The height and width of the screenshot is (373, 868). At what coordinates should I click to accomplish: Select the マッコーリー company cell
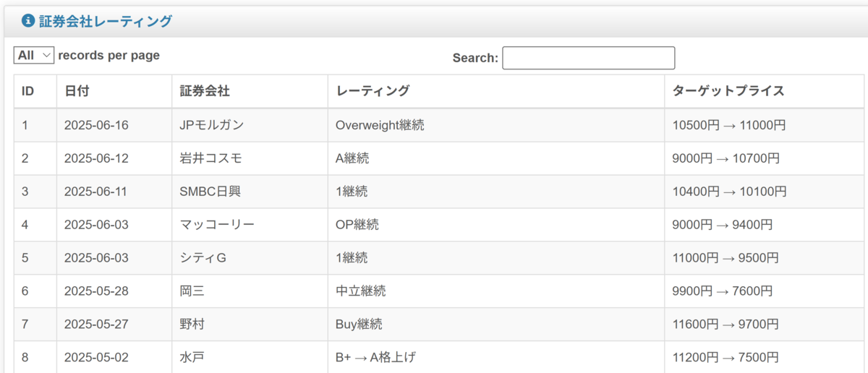tap(250, 225)
